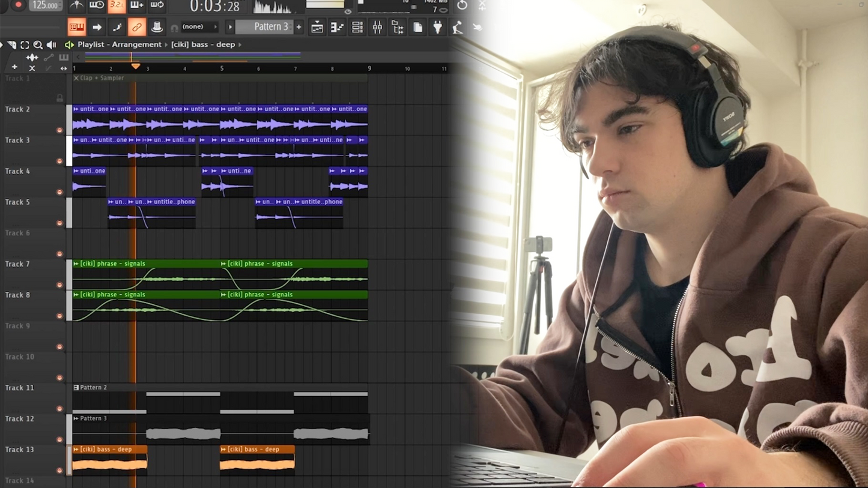Open second [ciki] phrase - signals clip menu, Track 8
Viewport: 868px width, 488px height.
(223, 295)
